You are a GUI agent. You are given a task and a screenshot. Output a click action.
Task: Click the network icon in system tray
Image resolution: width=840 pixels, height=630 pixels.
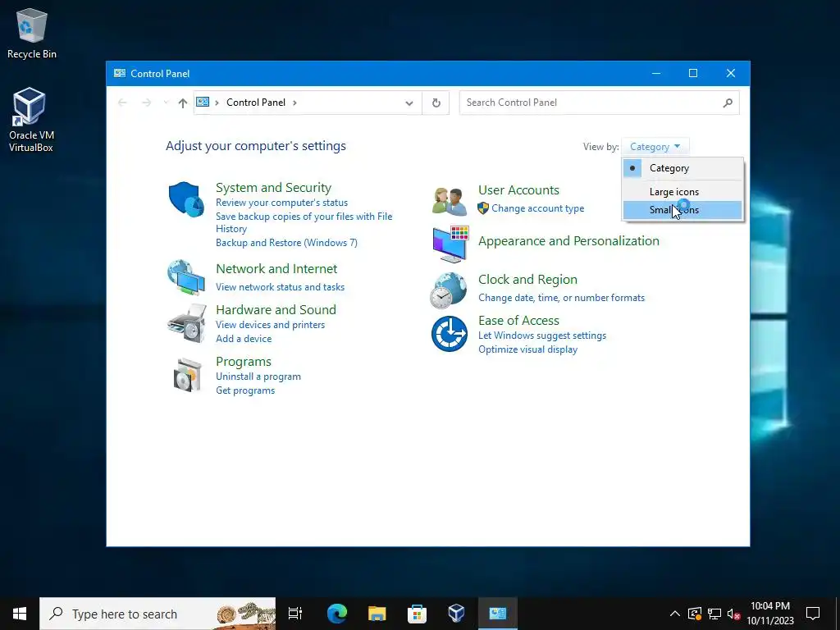(714, 614)
